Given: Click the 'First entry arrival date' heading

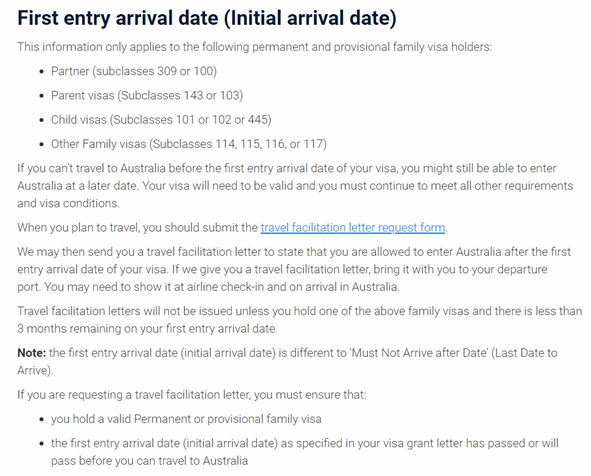Looking at the screenshot, I should pos(207,18).
